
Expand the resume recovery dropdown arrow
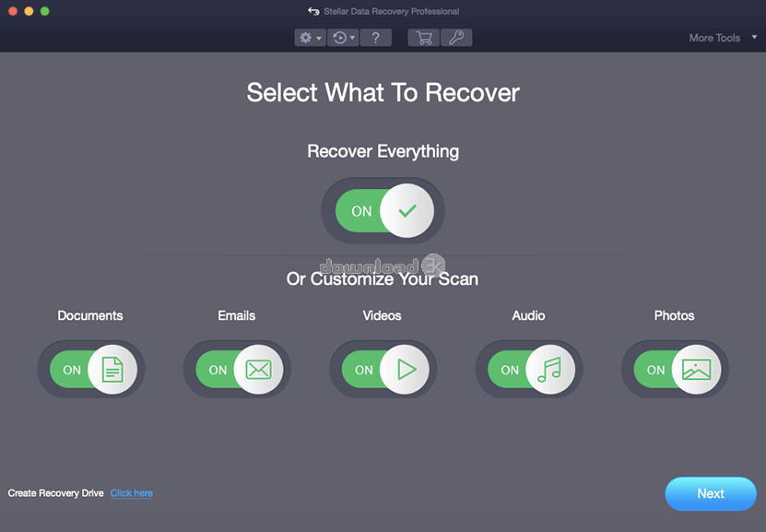click(x=353, y=38)
